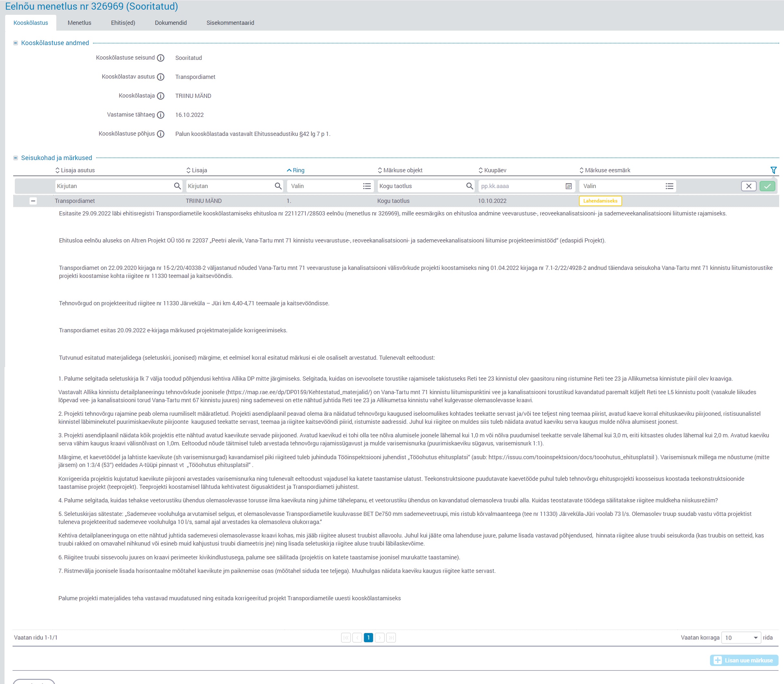Collapse Kooskõlastuse andmed section

point(16,43)
